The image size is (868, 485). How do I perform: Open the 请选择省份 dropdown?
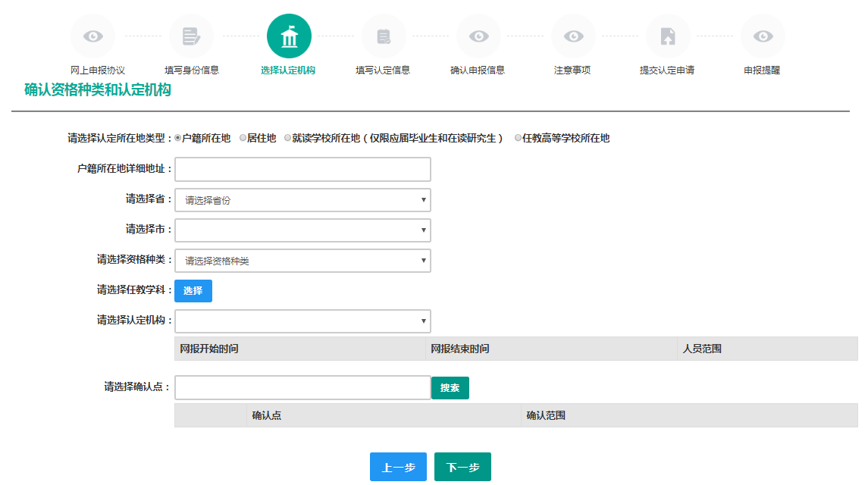pos(302,200)
